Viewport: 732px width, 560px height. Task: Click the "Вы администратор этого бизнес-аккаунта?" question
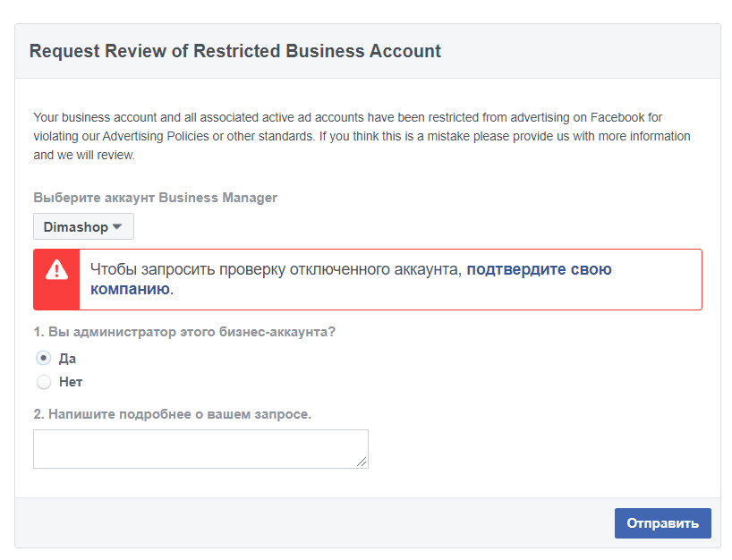(x=192, y=332)
